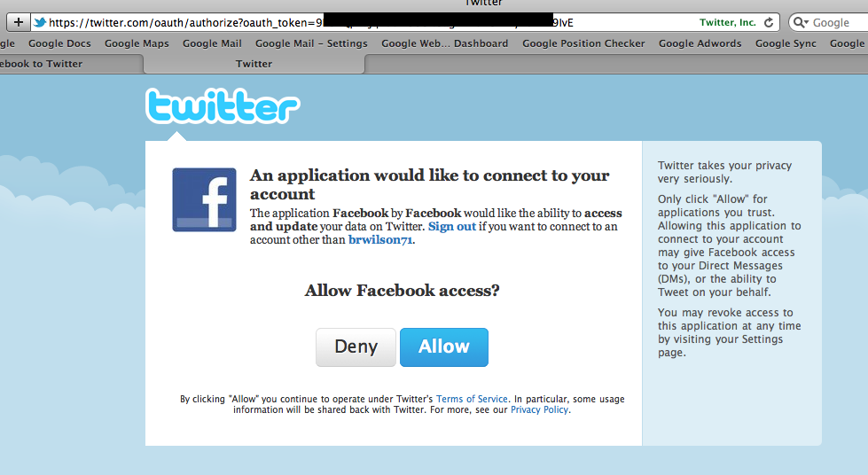
Task: Open the Privacy Policy link
Action: tap(539, 409)
